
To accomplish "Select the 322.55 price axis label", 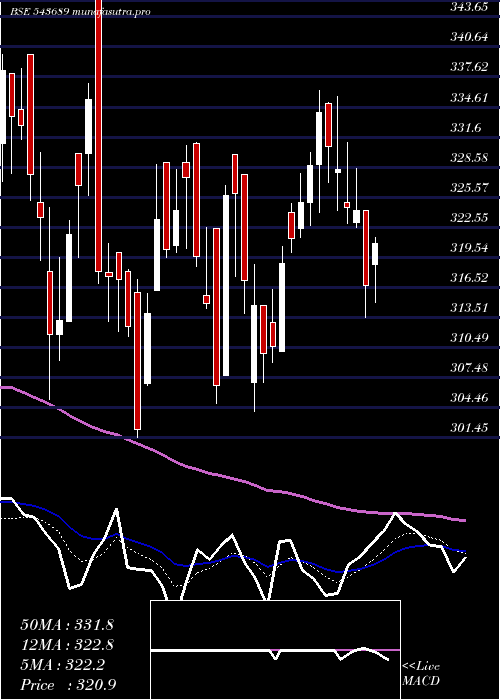I will click(469, 218).
